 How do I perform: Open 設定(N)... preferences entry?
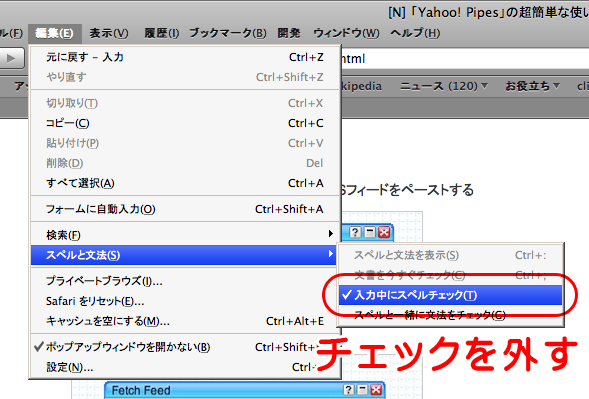coord(185,367)
